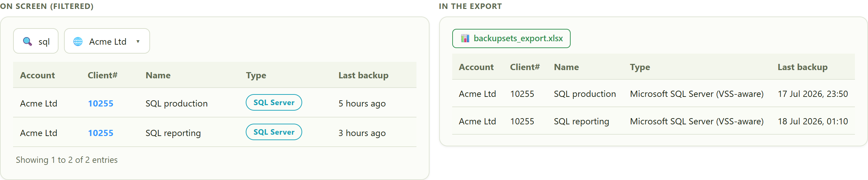Open client 10255 link for SQL production
868x180 pixels.
pos(100,103)
